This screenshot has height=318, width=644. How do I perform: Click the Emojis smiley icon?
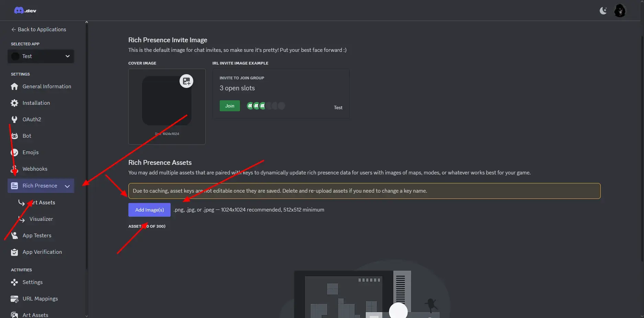tap(14, 152)
